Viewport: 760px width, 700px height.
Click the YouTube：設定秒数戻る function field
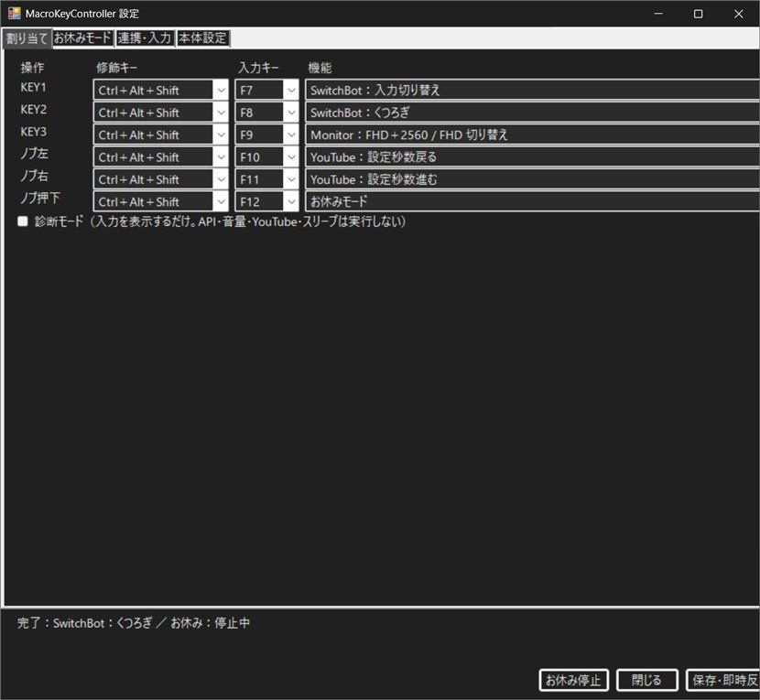pyautogui.click(x=532, y=157)
